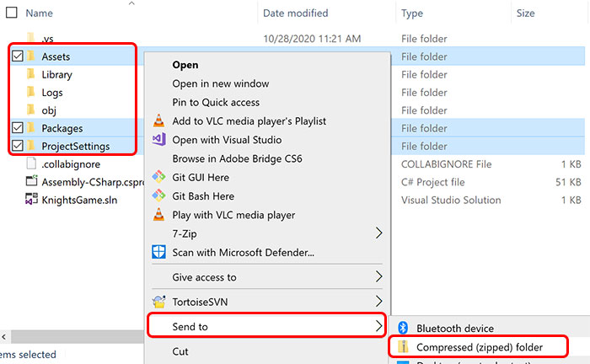Click the Git GUI Here icon
Viewport: 590px width, 364px height.
coord(158,177)
